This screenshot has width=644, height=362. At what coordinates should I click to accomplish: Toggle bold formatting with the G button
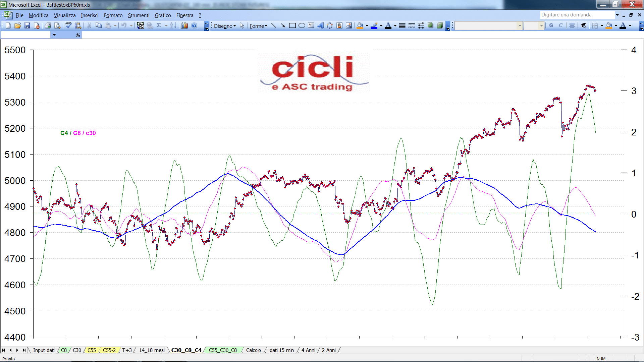pyautogui.click(x=551, y=25)
